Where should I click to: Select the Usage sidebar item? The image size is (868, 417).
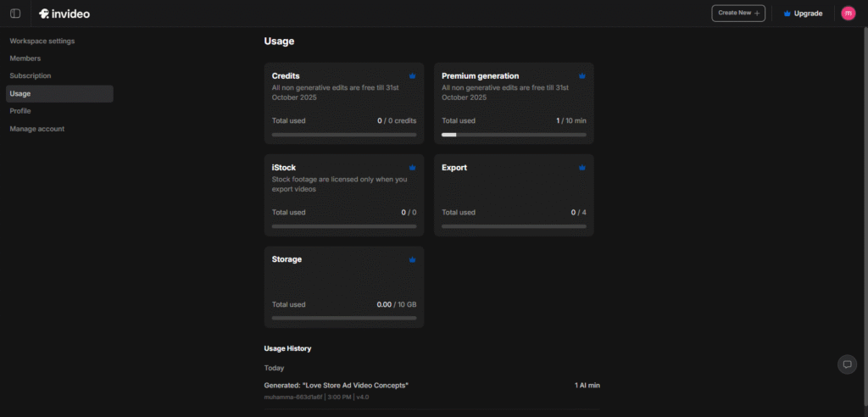pos(20,93)
